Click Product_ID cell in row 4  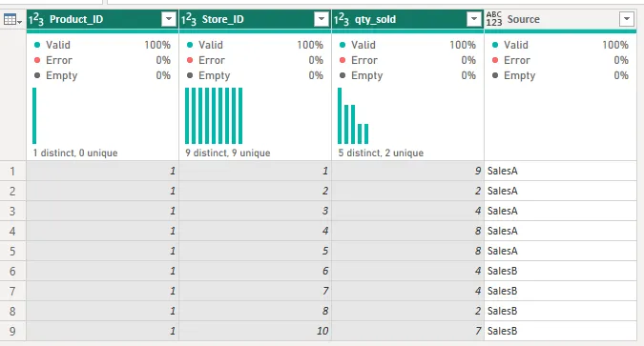point(103,231)
